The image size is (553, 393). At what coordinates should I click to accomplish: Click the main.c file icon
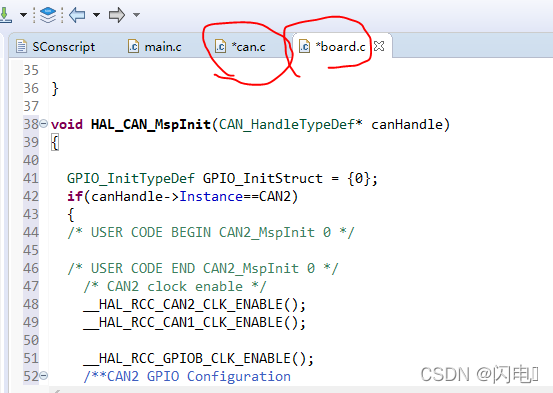point(133,47)
